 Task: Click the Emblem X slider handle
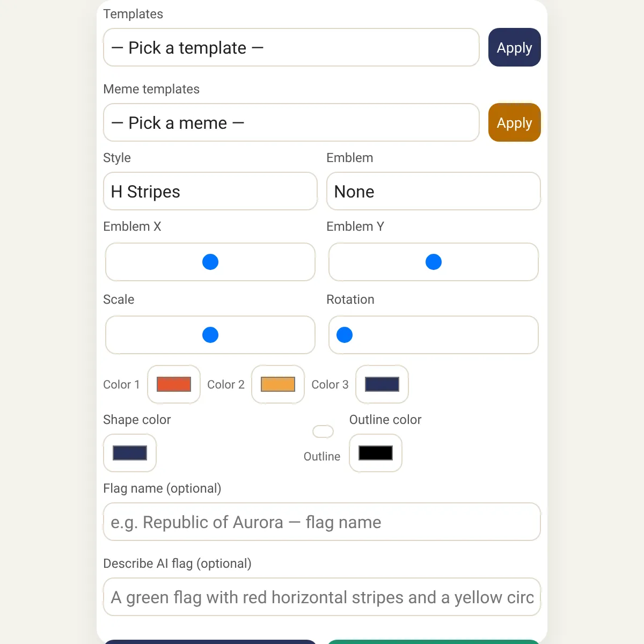coord(210,262)
